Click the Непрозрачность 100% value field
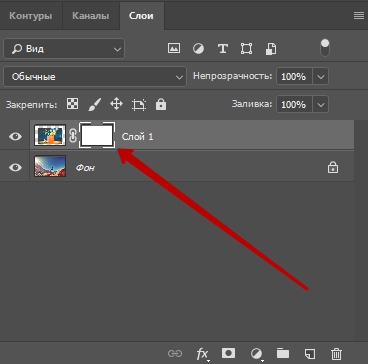 pos(294,77)
